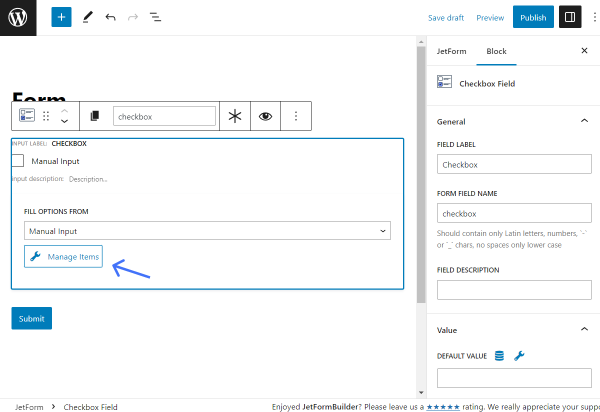Edit the CHECKBOX input label text
This screenshot has height=412, width=600.
tap(69, 143)
